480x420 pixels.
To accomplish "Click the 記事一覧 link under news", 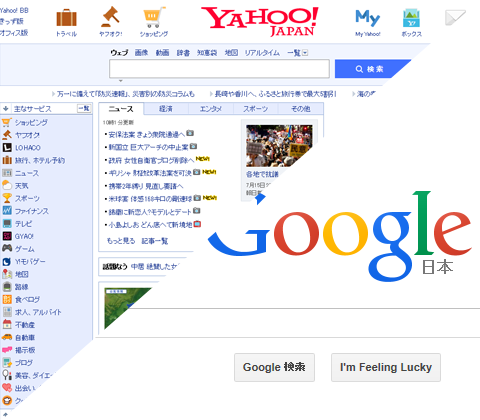I will click(x=155, y=241).
